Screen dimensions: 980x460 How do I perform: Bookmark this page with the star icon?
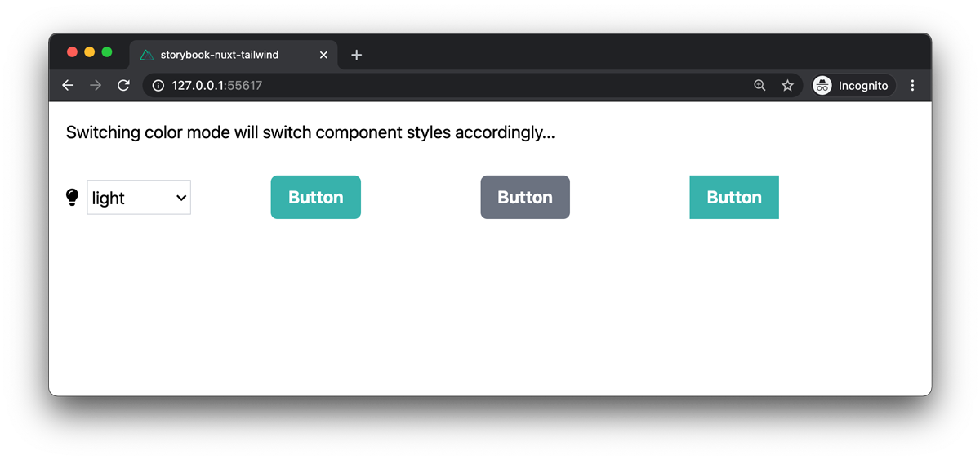click(787, 85)
